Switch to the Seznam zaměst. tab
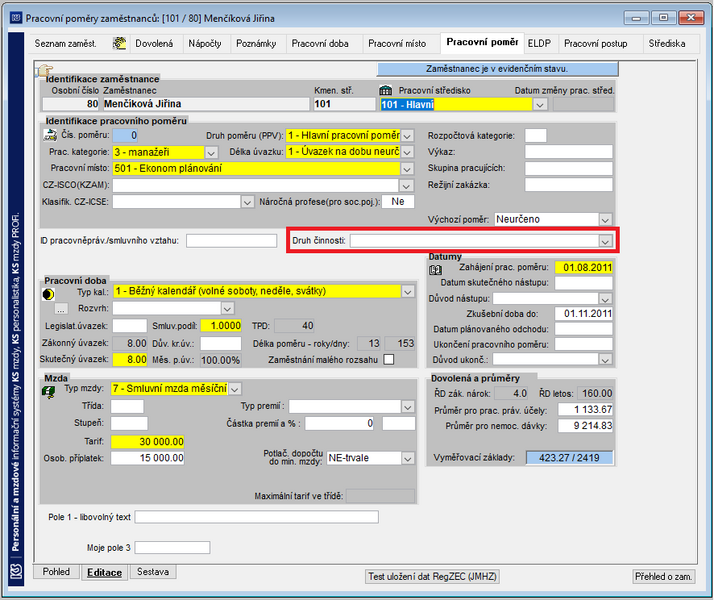The image size is (714, 600). 66,44
